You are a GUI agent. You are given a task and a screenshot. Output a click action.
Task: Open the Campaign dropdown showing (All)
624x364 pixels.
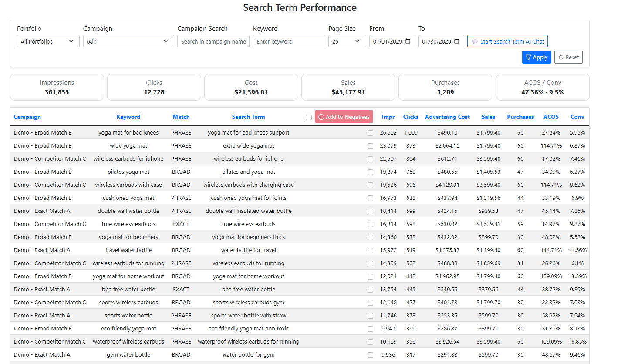[x=127, y=41]
